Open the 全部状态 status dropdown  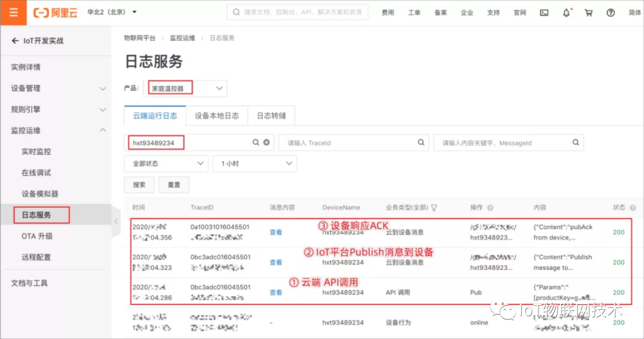(x=166, y=163)
